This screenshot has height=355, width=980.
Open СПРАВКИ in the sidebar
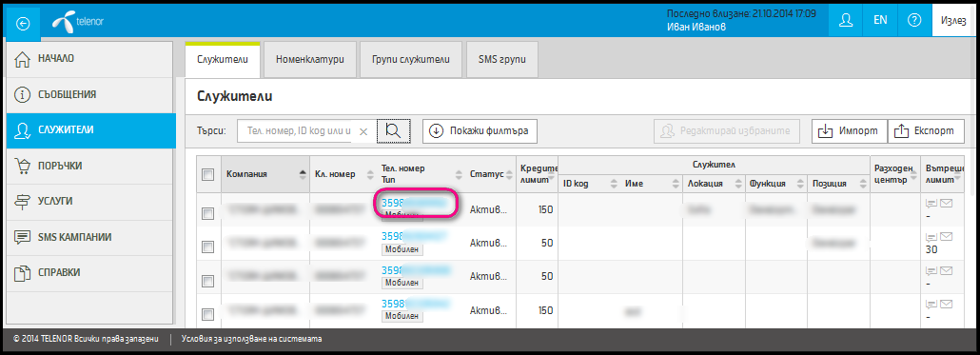point(89,273)
